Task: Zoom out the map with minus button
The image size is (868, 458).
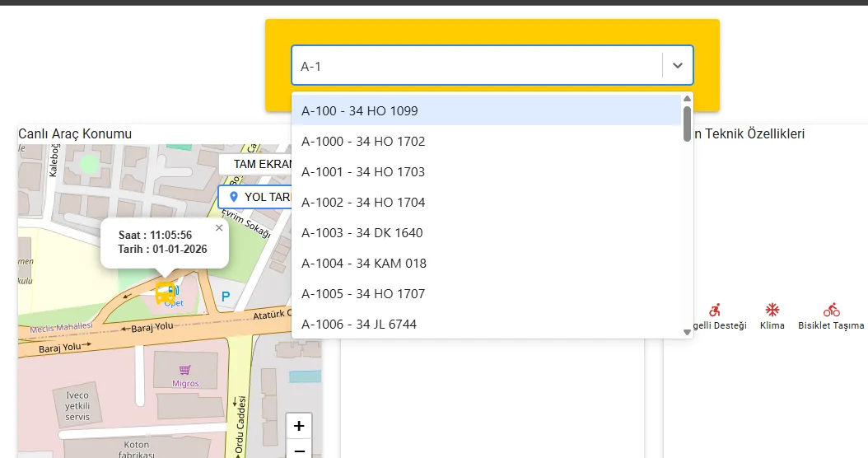Action: (x=299, y=450)
